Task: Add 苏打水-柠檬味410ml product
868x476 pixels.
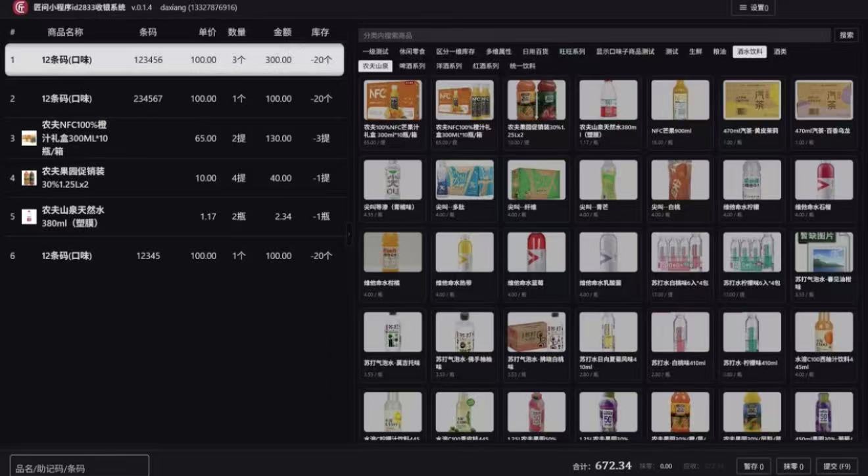Action: 752,345
